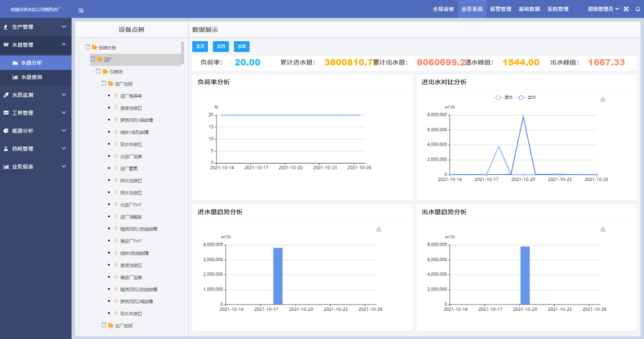Click the 本月 filter button
This screenshot has width=644, height=339.
click(x=221, y=47)
